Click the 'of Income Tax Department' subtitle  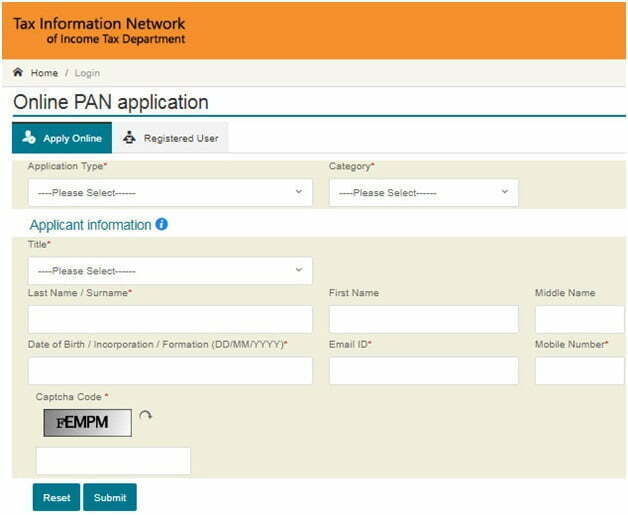coord(116,39)
